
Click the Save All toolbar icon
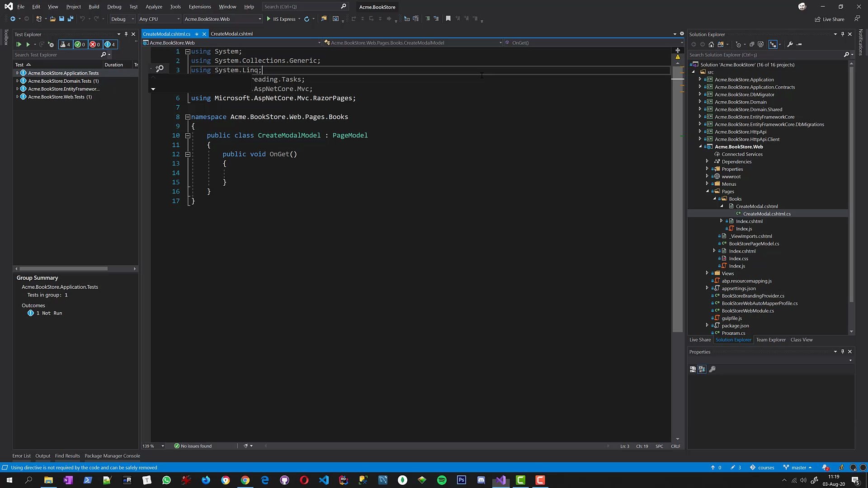pyautogui.click(x=70, y=19)
